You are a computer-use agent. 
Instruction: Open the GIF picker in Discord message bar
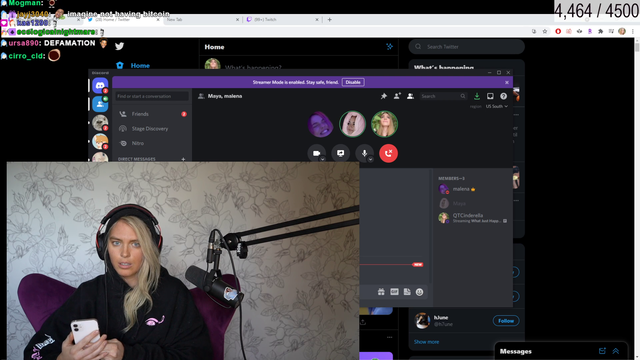394,292
